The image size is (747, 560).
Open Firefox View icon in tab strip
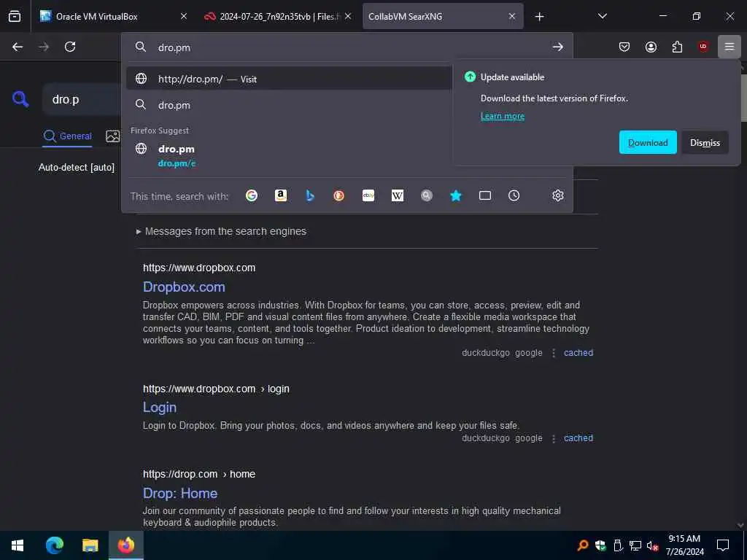pos(15,16)
